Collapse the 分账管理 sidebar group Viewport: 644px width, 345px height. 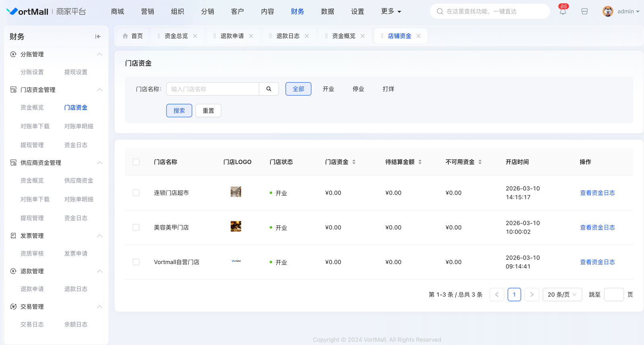99,54
